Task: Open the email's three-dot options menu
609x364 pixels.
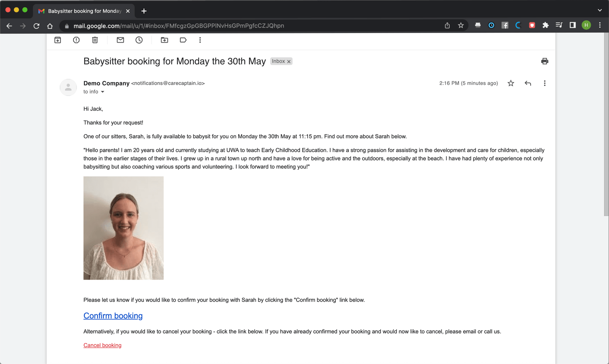Action: [x=544, y=83]
